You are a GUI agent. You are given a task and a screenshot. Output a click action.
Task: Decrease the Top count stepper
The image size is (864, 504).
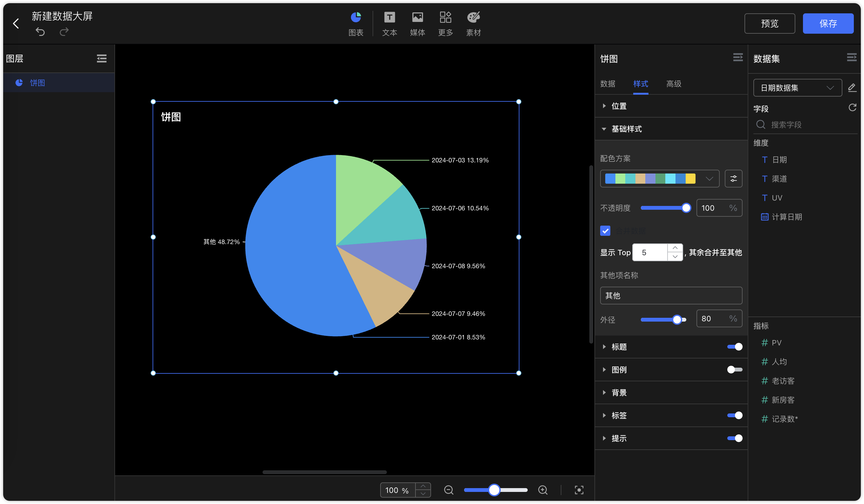click(675, 256)
